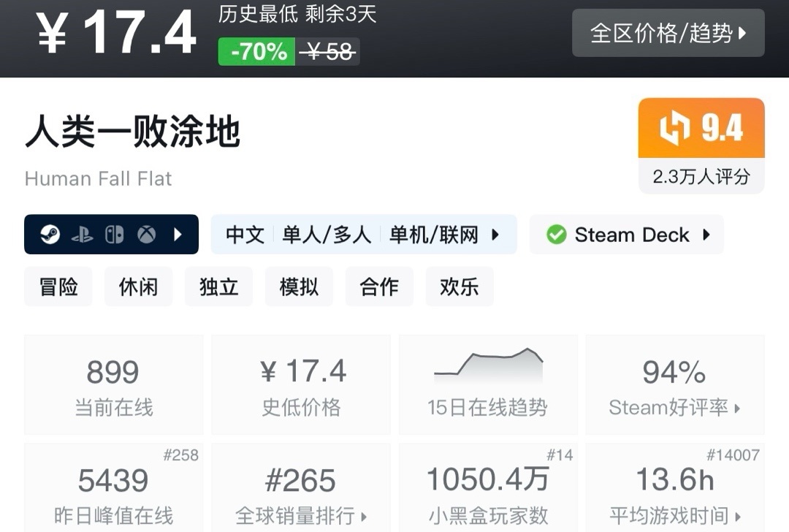
Task: Select the 休闲 genre tag
Action: point(138,286)
